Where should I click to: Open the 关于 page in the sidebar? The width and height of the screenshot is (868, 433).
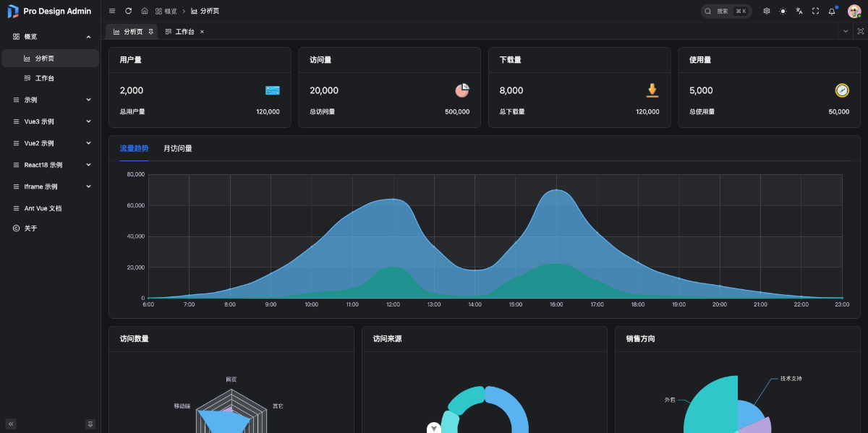(30, 228)
